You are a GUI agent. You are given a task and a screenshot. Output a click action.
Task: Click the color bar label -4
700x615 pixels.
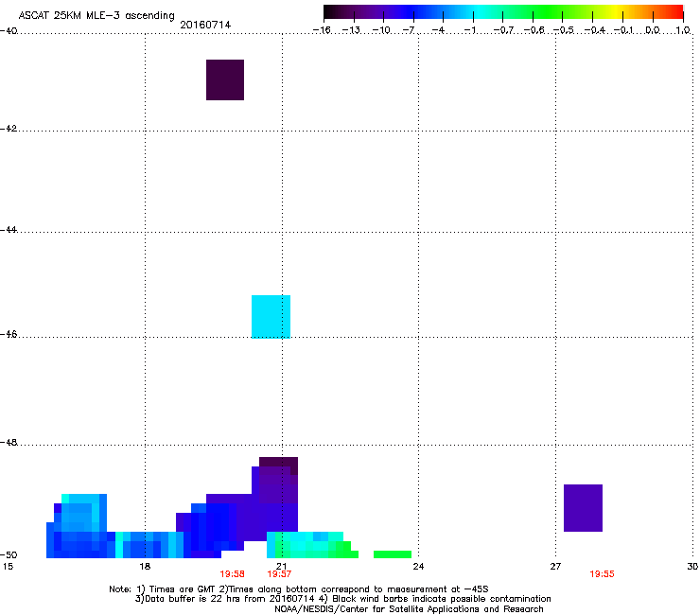tap(438, 30)
